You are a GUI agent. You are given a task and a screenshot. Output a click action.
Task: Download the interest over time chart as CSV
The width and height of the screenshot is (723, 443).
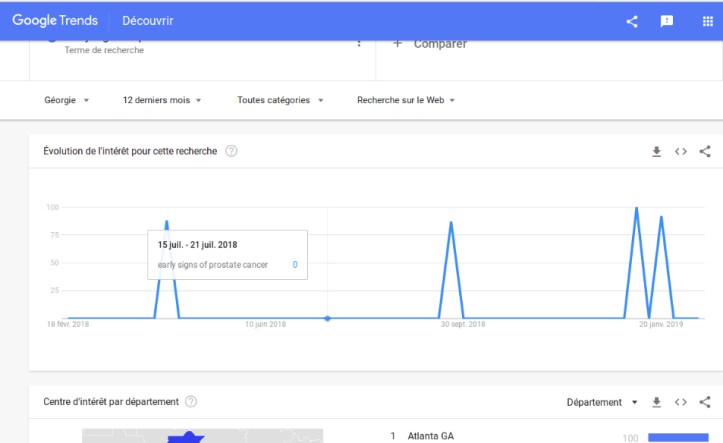click(x=657, y=152)
